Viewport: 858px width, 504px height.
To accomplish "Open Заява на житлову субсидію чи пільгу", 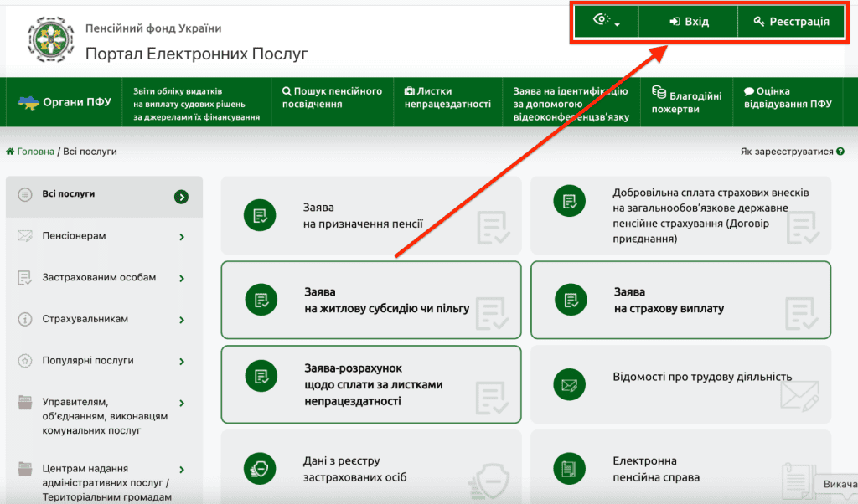I will click(386, 300).
